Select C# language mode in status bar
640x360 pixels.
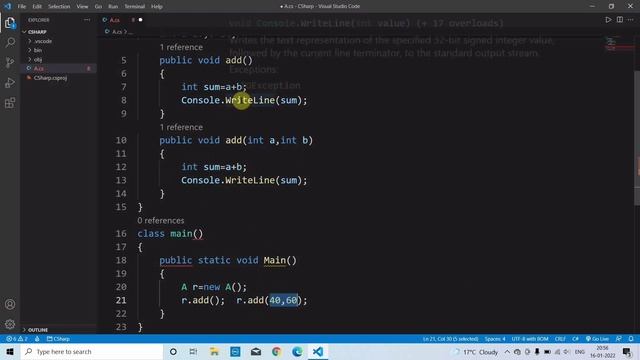(x=575, y=339)
